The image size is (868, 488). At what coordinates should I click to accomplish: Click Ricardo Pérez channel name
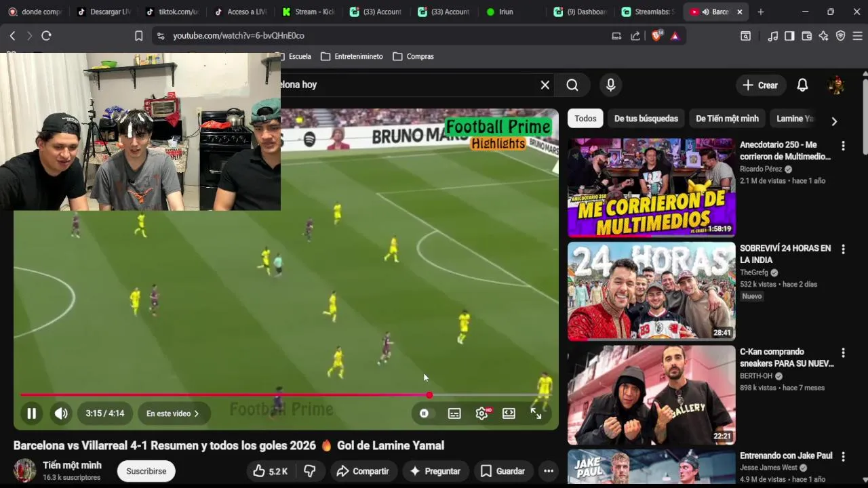click(x=761, y=169)
